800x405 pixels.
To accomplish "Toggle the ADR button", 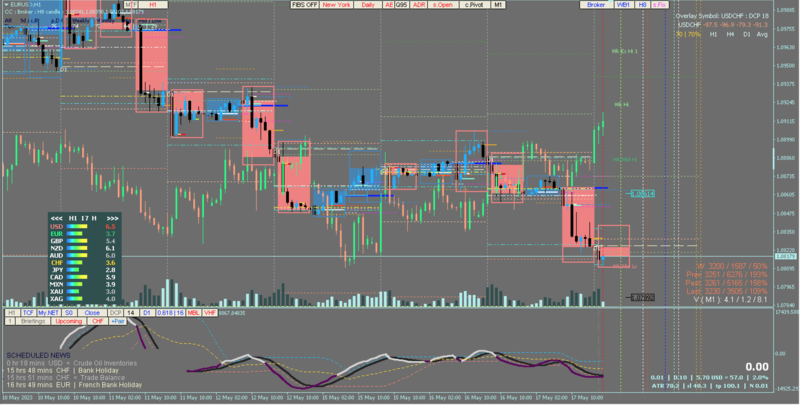I will pos(418,5).
